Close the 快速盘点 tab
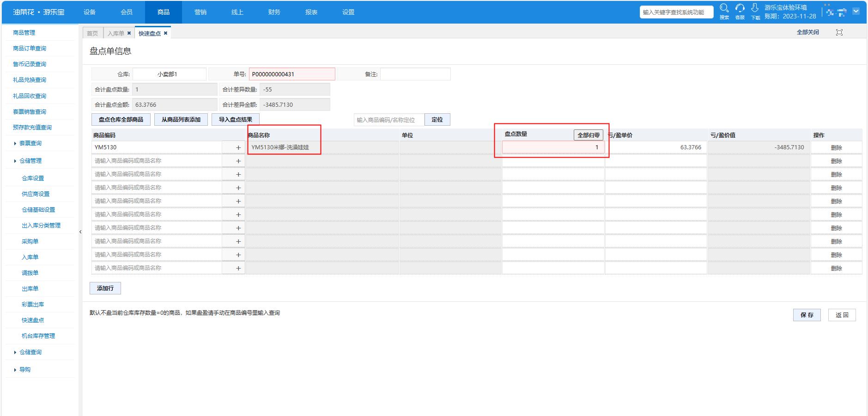The width and height of the screenshot is (868, 416). pyautogui.click(x=165, y=33)
